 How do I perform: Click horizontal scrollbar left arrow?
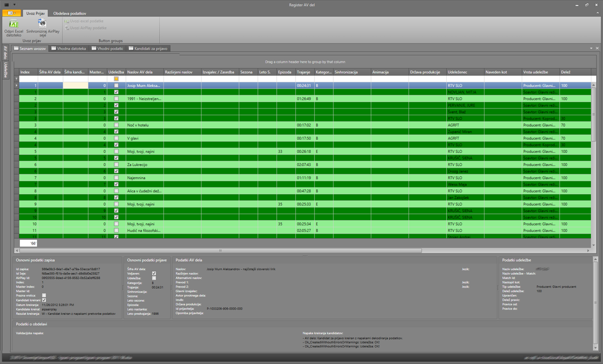(17, 250)
